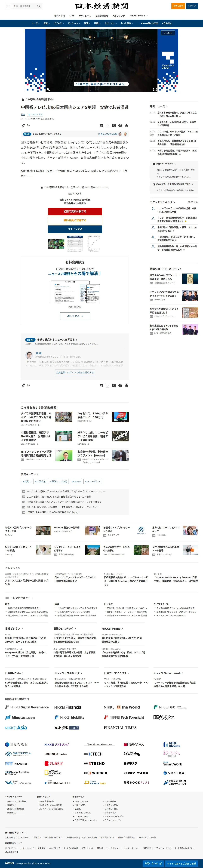The width and height of the screenshot is (203, 868).
Task: Open the 日経ヴェリタス logo link
Action: 164,717
